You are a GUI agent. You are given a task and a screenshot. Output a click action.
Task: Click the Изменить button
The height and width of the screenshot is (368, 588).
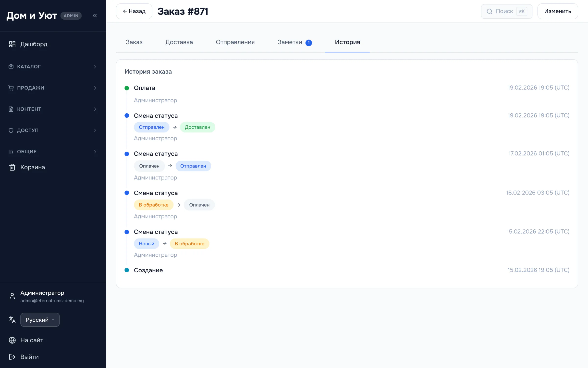pos(558,11)
